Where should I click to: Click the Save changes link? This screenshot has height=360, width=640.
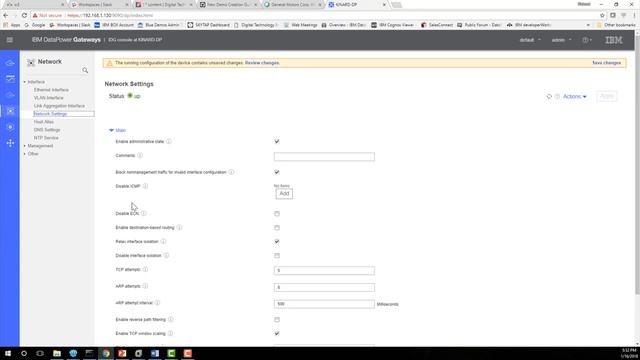coord(606,63)
